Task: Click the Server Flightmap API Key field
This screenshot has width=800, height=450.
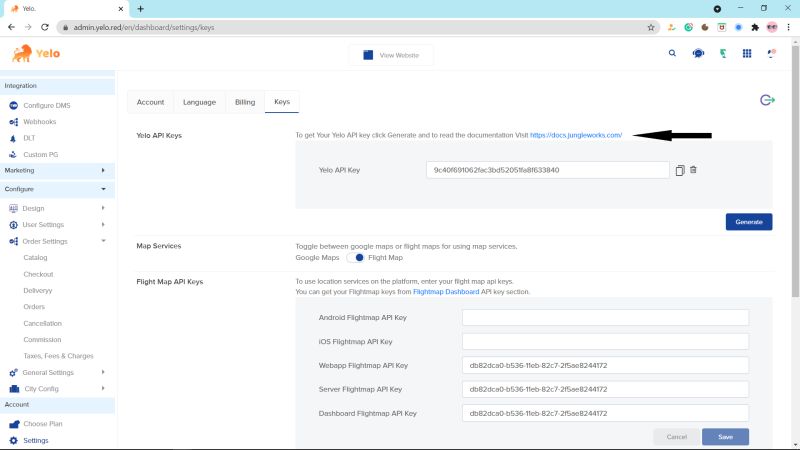Action: (606, 389)
